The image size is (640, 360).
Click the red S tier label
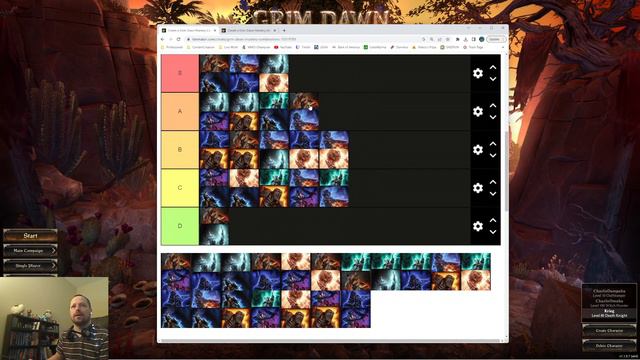click(180, 73)
